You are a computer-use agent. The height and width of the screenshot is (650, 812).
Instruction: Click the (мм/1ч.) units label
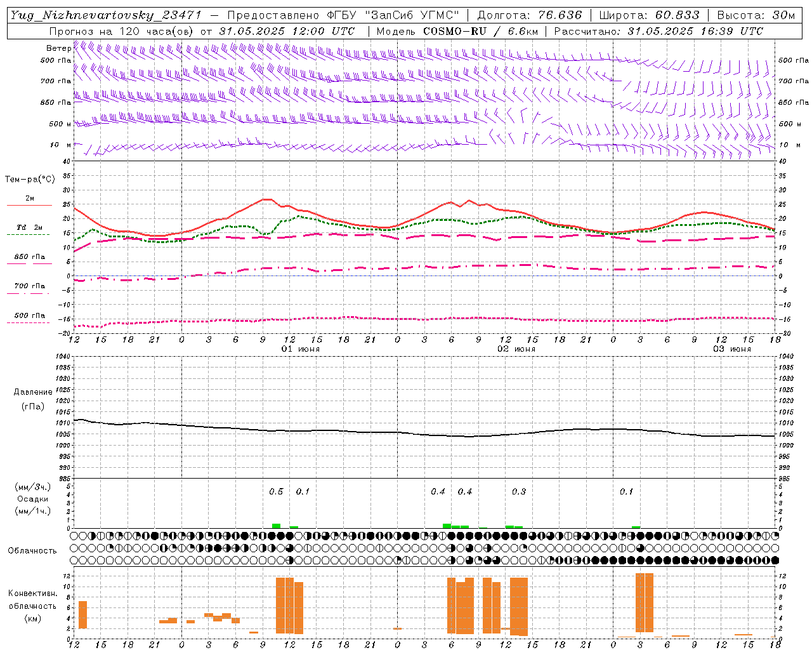tap(33, 511)
